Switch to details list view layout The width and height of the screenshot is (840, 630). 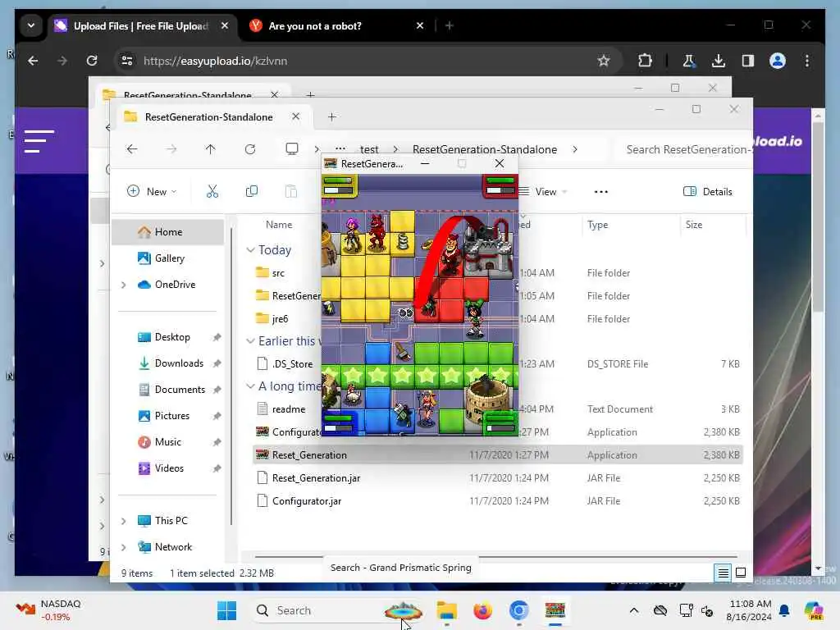(723, 573)
